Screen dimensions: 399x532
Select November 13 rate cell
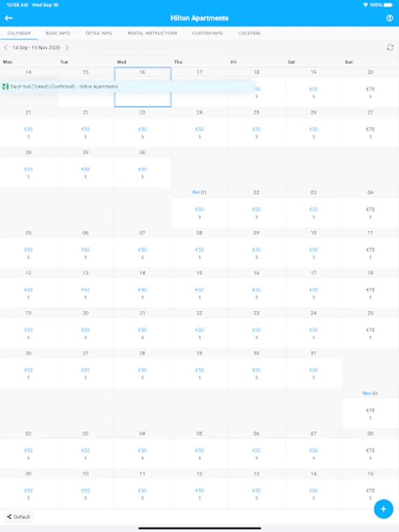click(x=257, y=494)
